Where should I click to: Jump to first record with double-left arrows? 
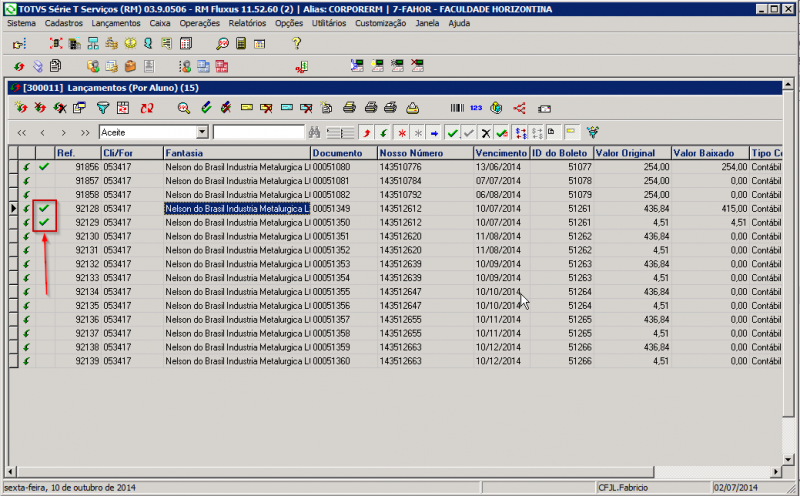click(x=21, y=132)
